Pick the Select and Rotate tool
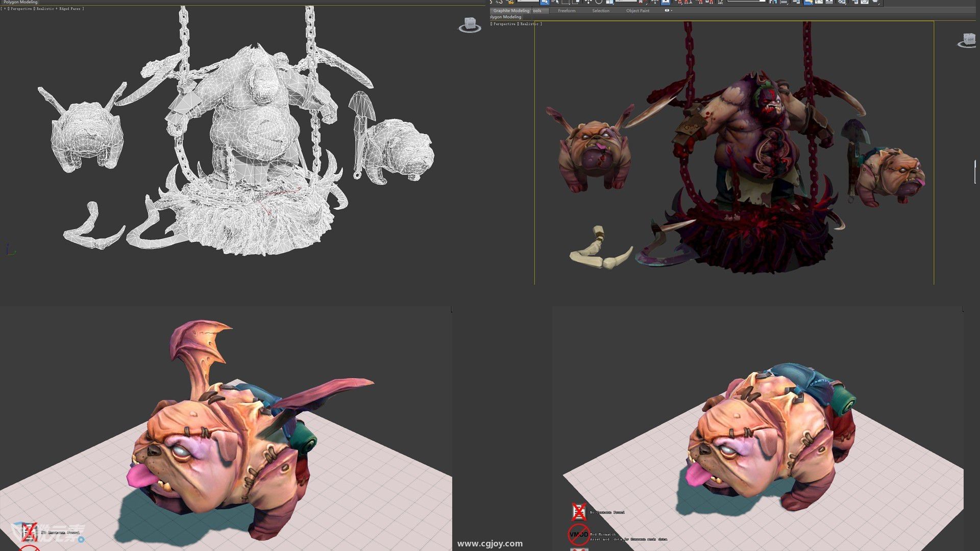 599,2
